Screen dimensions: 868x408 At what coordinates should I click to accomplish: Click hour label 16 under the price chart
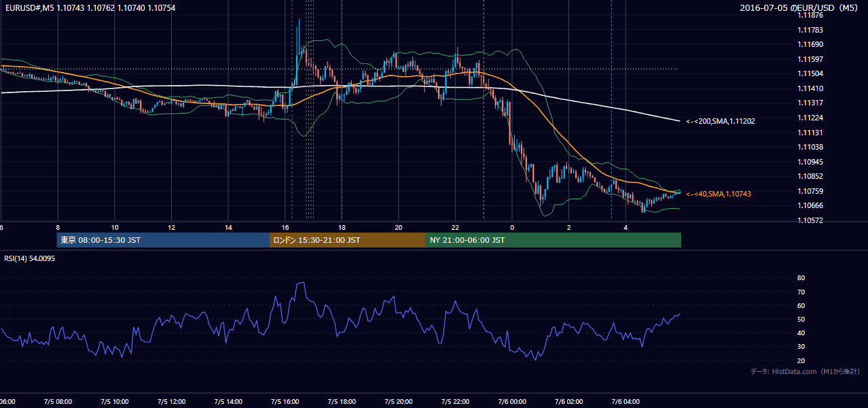(x=285, y=228)
